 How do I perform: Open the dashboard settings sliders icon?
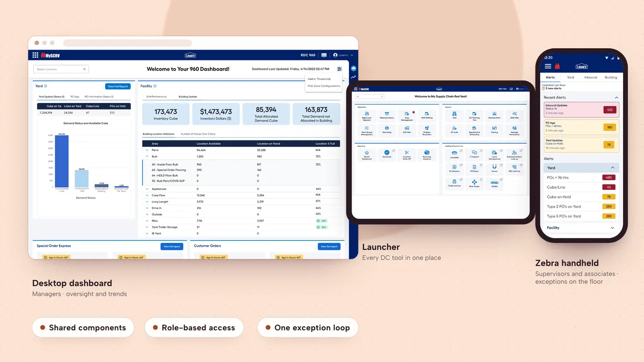click(340, 69)
